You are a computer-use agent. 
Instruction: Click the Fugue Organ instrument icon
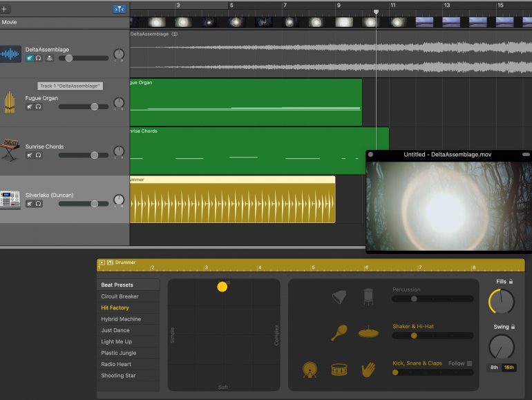pos(10,102)
